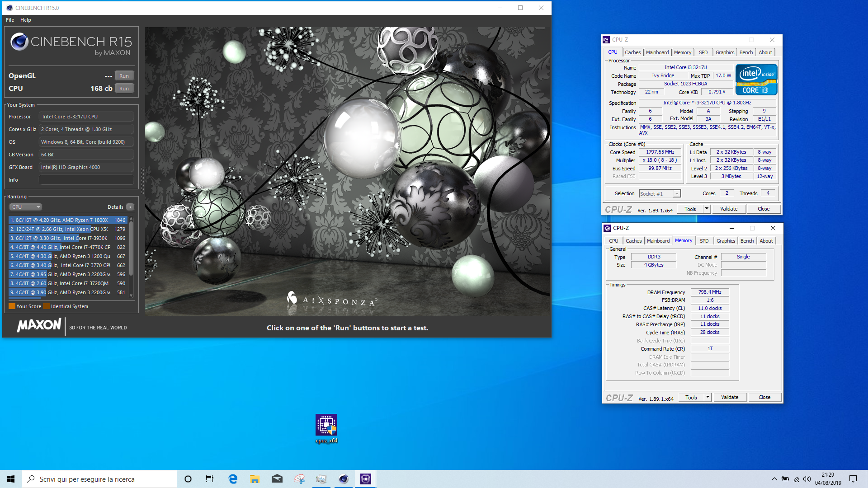This screenshot has width=868, height=488.
Task: Open the Help menu in Cinebench
Action: click(26, 20)
